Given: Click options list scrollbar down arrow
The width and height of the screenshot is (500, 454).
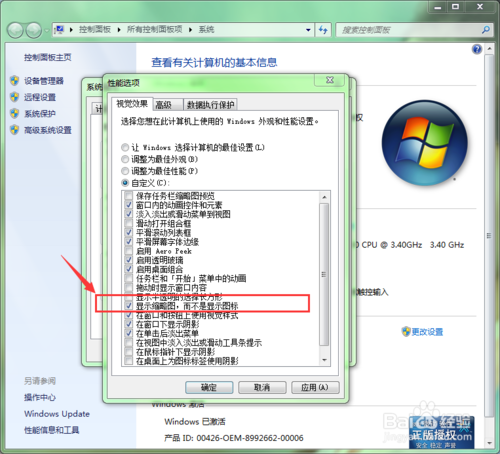Looking at the screenshot, I should [x=324, y=360].
